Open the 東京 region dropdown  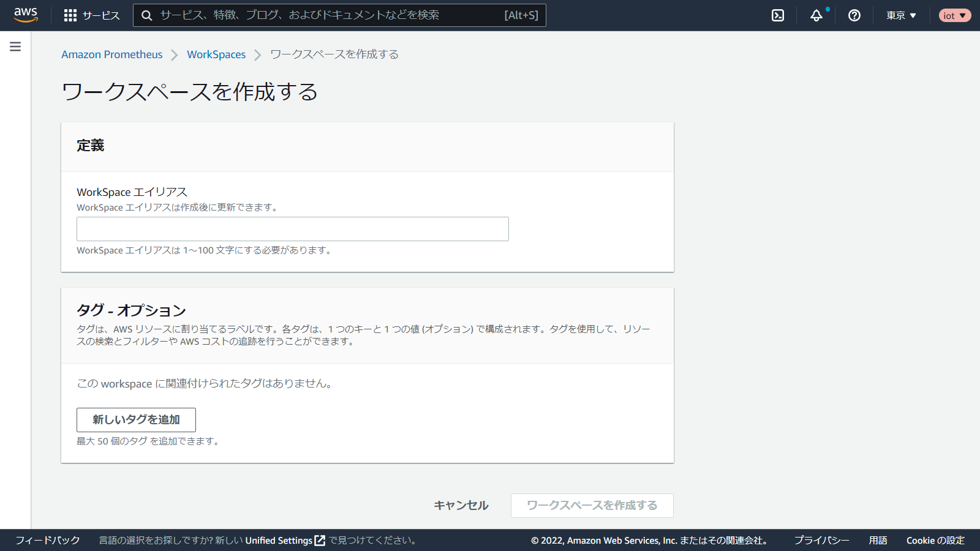coord(901,15)
